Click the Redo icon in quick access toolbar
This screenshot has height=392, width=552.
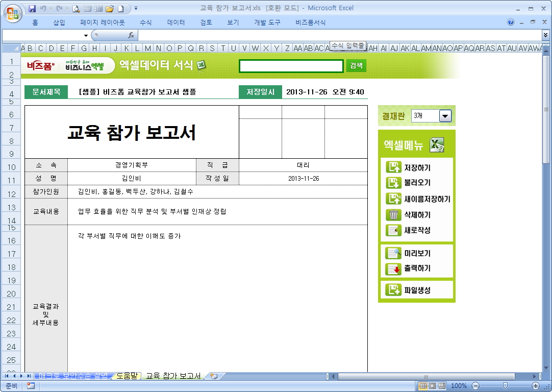point(59,9)
